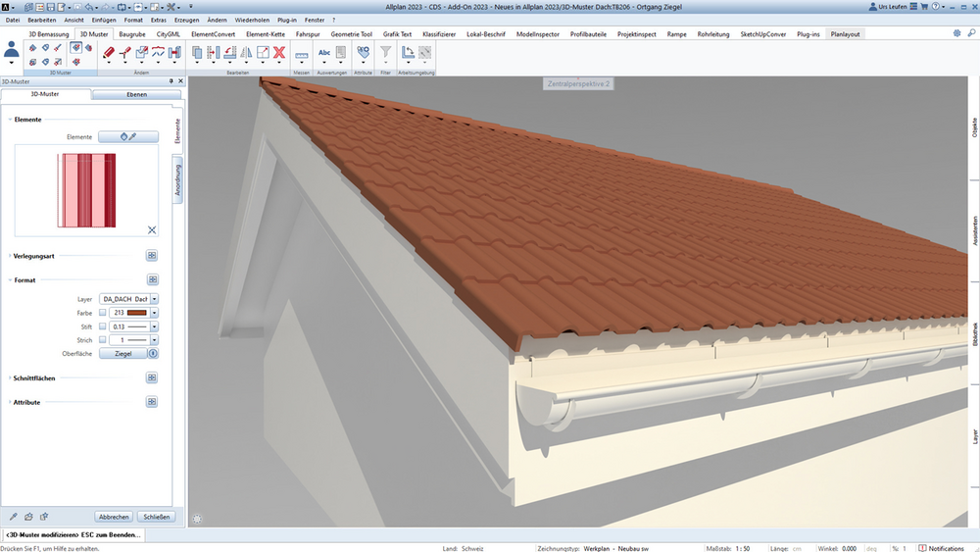Select the red pencil modify tool
The width and height of the screenshot is (980, 552).
click(x=108, y=53)
